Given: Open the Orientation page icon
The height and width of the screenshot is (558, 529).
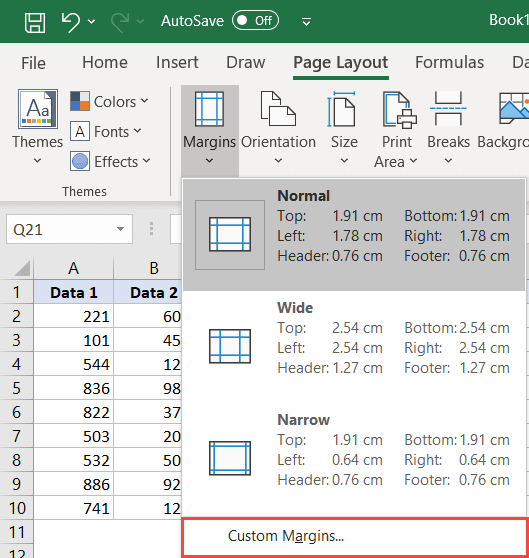Looking at the screenshot, I should coord(278,109).
